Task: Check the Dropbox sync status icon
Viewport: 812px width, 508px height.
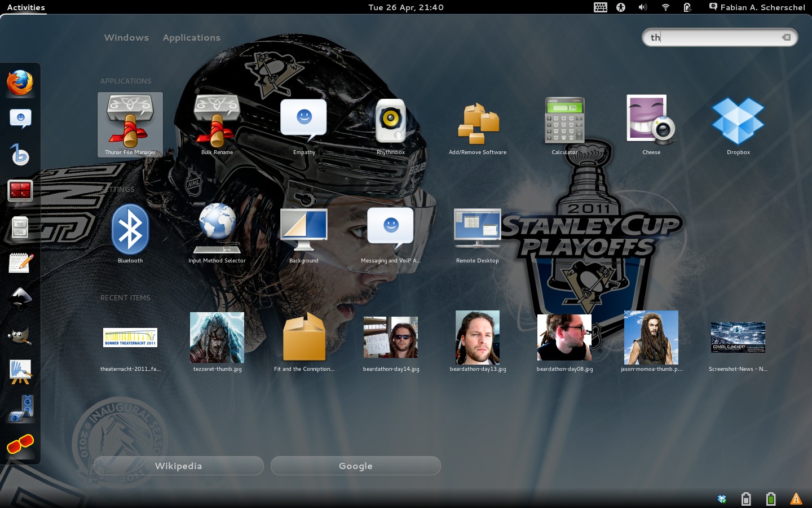Action: (722, 499)
